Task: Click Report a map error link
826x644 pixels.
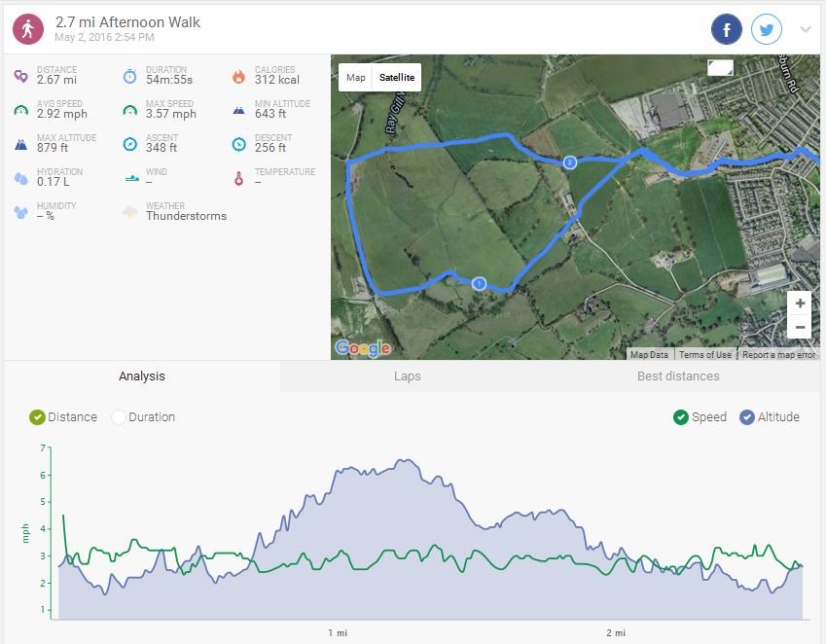Action: 779,355
